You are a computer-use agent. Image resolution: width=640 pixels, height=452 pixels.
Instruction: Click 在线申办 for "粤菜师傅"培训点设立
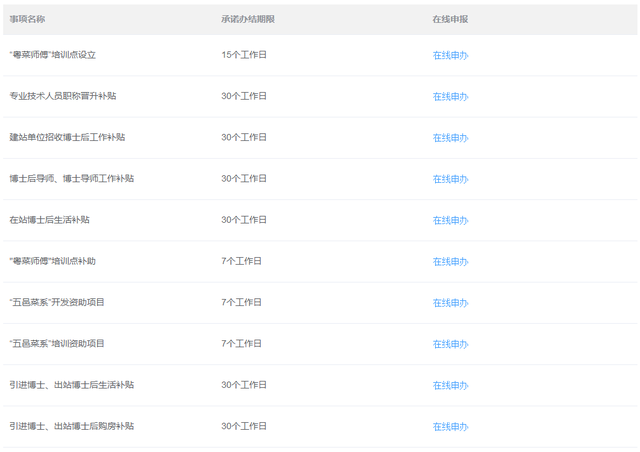tap(450, 55)
